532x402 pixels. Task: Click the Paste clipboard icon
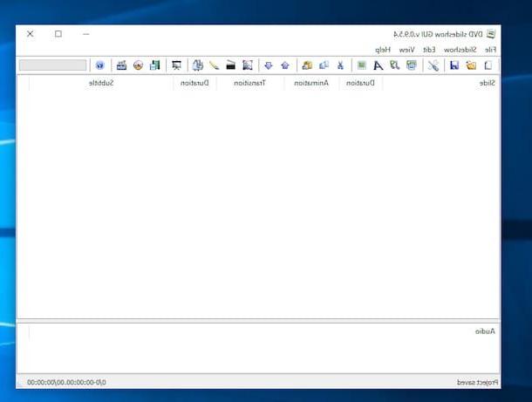pos(307,65)
